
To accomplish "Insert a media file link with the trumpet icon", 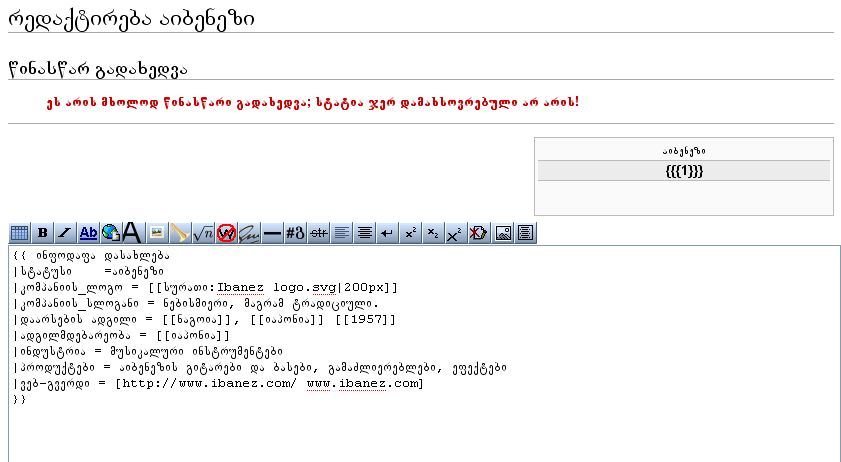I will [179, 233].
